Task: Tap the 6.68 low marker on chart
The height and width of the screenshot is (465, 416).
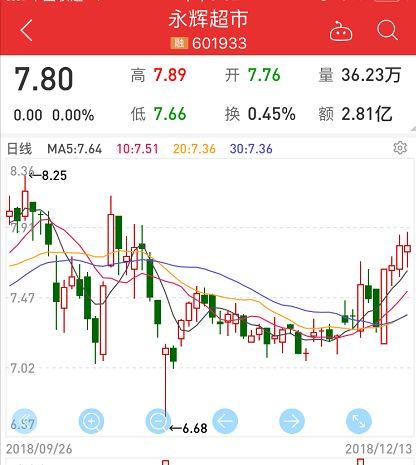Action: 189,428
